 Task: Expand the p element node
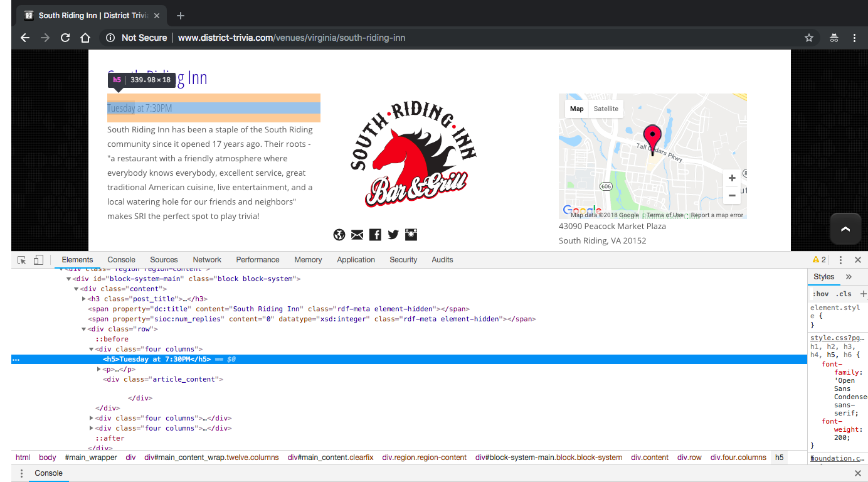tap(99, 369)
